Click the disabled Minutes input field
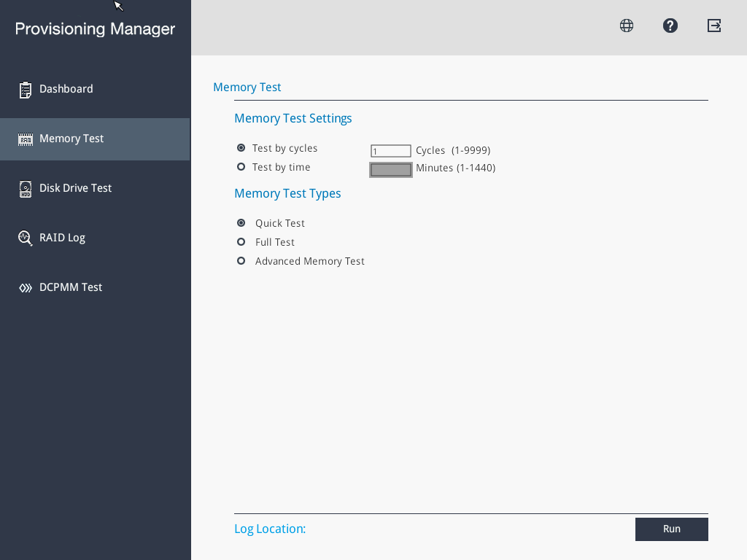This screenshot has height=560, width=747. pyautogui.click(x=391, y=169)
